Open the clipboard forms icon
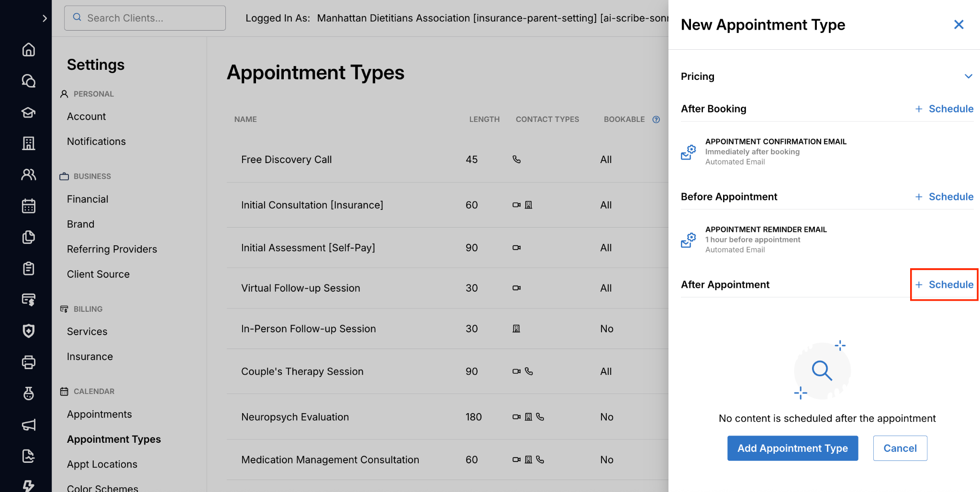Viewport: 980px width, 492px height. pos(29,268)
